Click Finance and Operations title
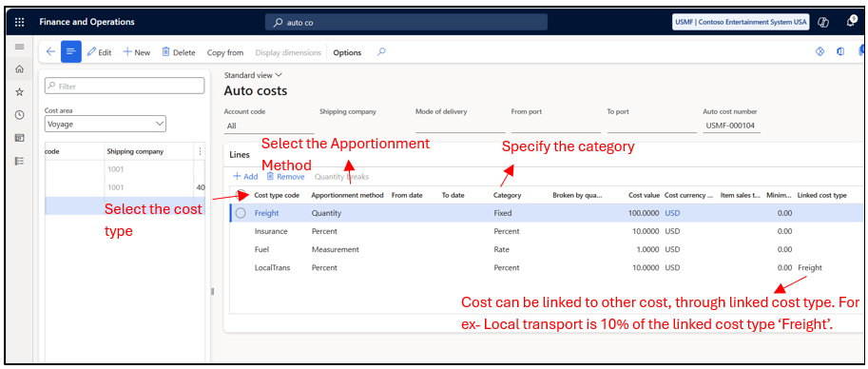 coord(87,22)
